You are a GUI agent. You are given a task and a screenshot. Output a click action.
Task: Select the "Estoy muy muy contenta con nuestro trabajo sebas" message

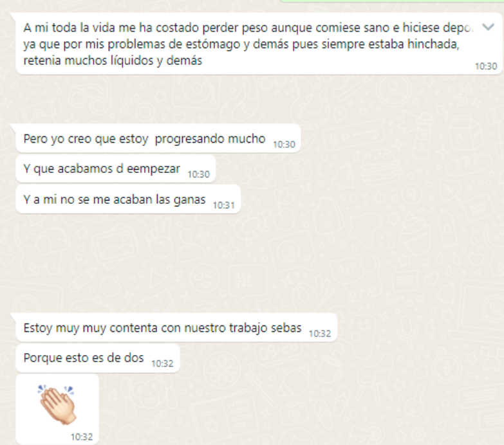click(176, 327)
